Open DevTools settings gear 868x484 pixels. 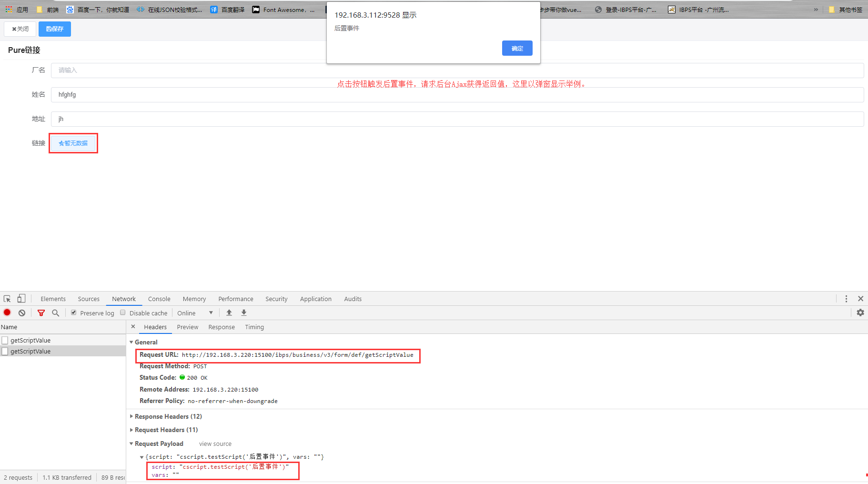pyautogui.click(x=860, y=313)
